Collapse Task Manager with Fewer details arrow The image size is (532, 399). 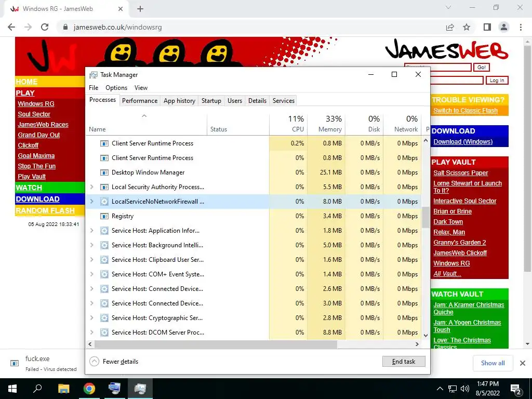(x=94, y=362)
